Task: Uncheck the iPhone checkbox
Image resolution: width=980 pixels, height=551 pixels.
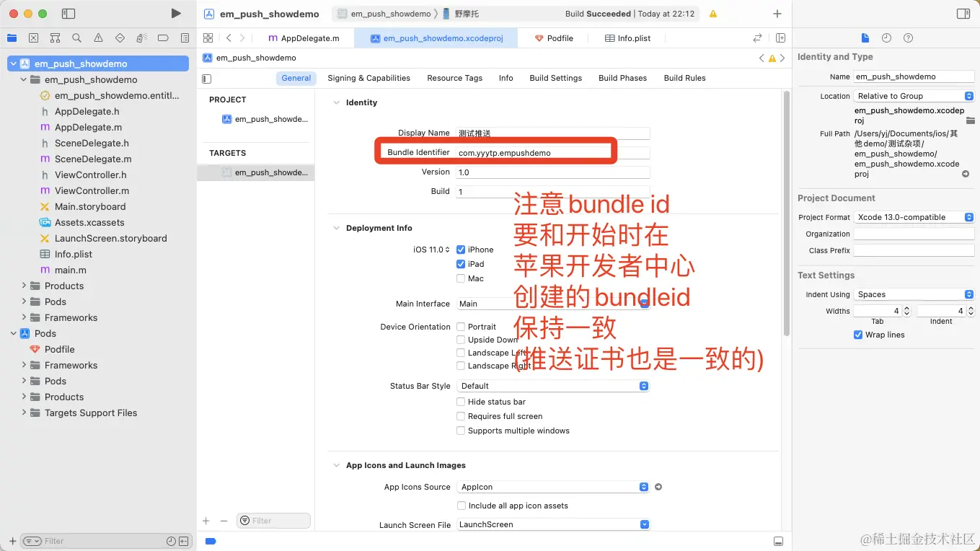Action: (x=461, y=250)
